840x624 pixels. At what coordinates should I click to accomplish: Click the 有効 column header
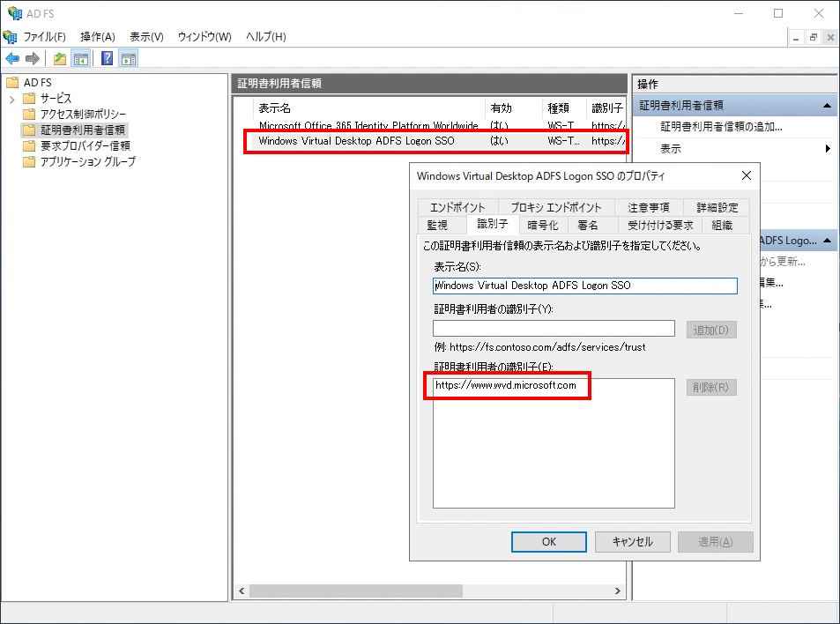pyautogui.click(x=514, y=108)
